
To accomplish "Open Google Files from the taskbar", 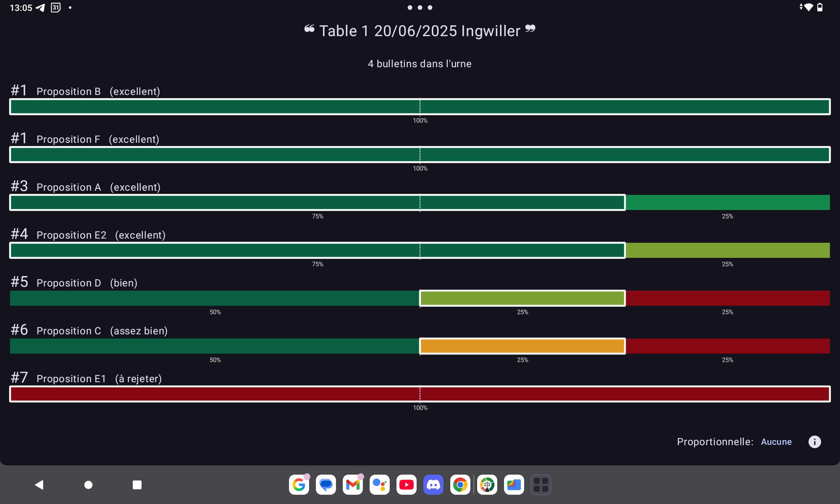I will click(514, 485).
